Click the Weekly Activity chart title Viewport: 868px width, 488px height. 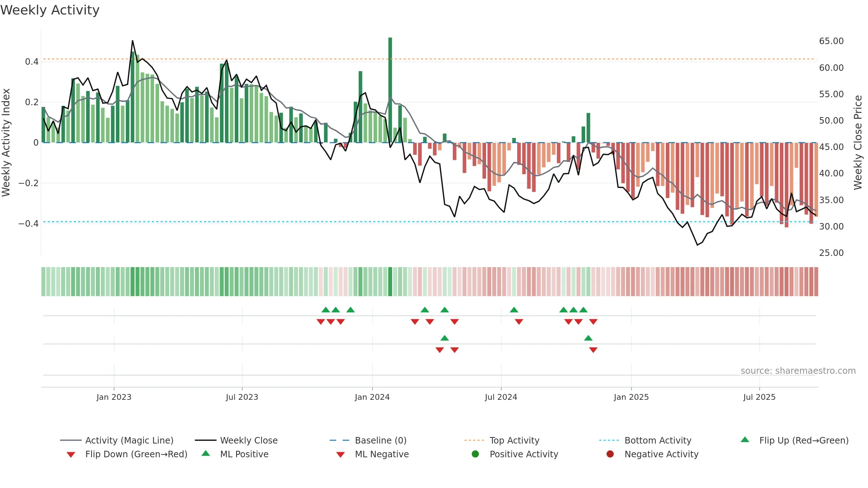point(50,10)
